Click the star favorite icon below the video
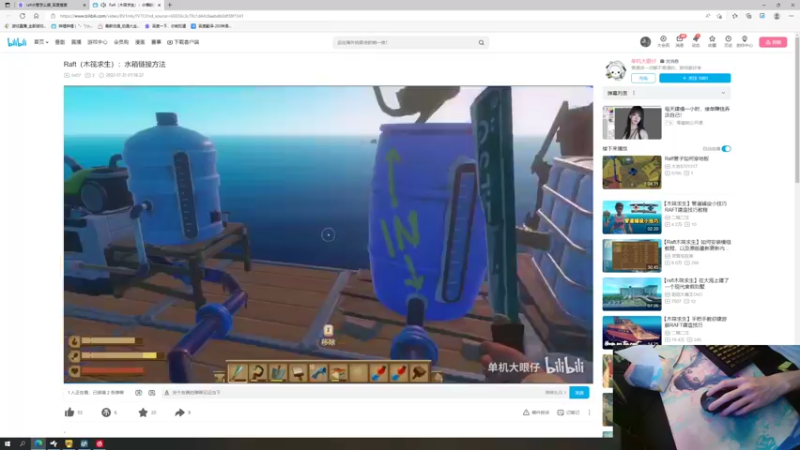Viewport: 800px width, 450px height. click(143, 412)
